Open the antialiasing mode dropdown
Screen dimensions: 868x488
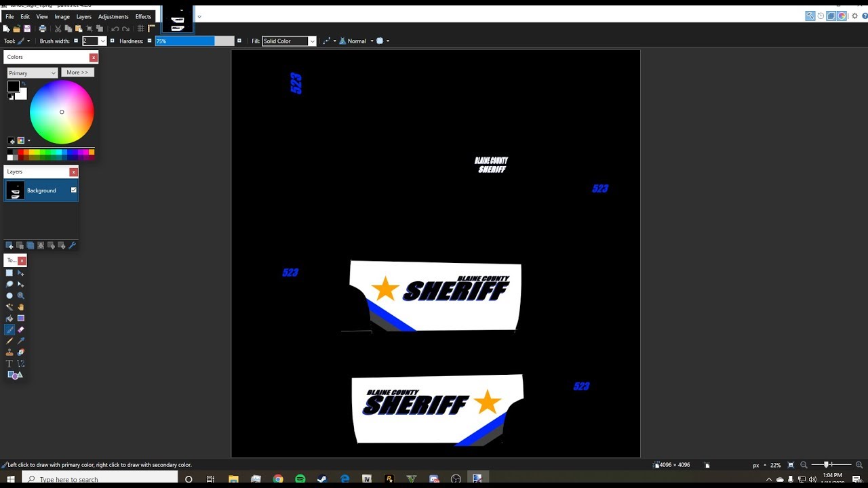point(328,41)
